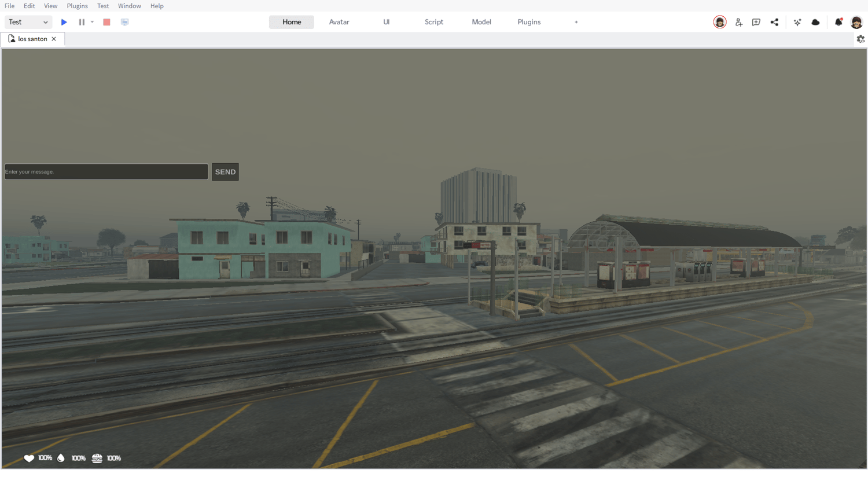Open the Test mode dropdown
Screen dimensions: 868x488
(x=28, y=22)
